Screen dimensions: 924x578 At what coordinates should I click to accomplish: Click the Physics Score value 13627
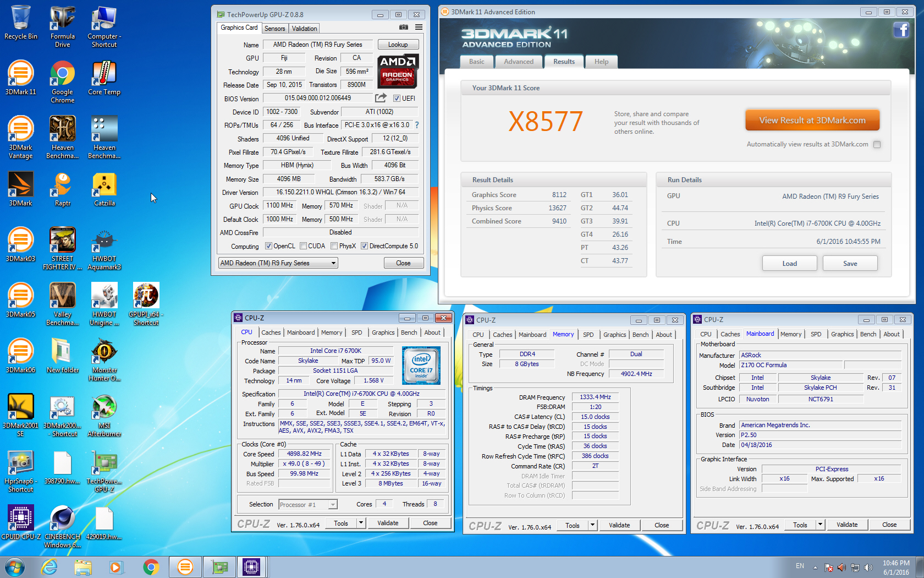[x=557, y=208]
